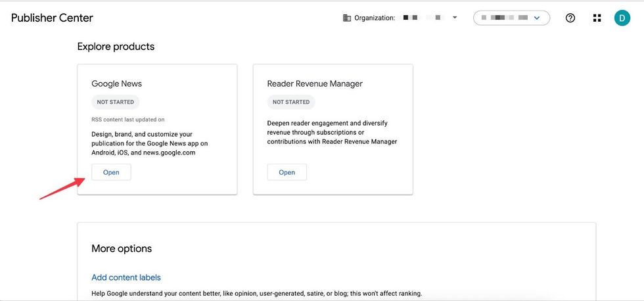Click the Organization building icon
644x301 pixels.
347,18
